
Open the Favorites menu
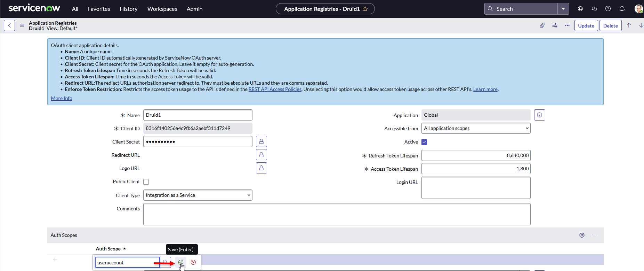click(x=99, y=9)
